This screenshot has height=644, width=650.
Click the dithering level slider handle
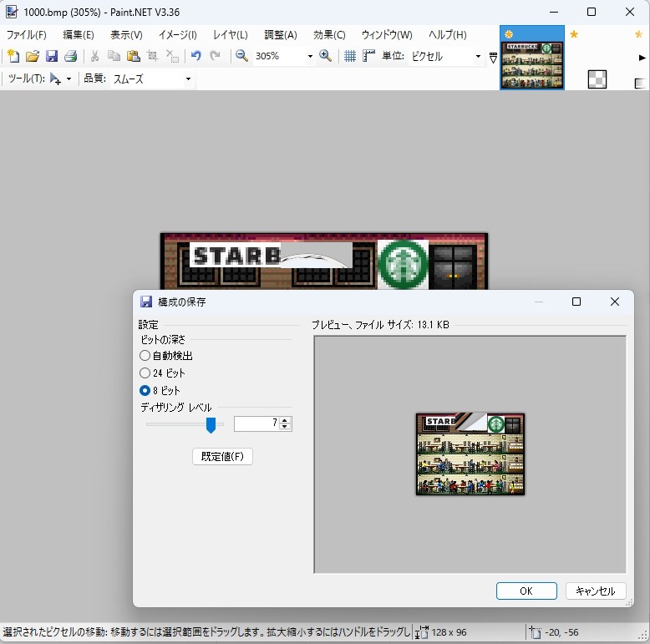(x=211, y=425)
